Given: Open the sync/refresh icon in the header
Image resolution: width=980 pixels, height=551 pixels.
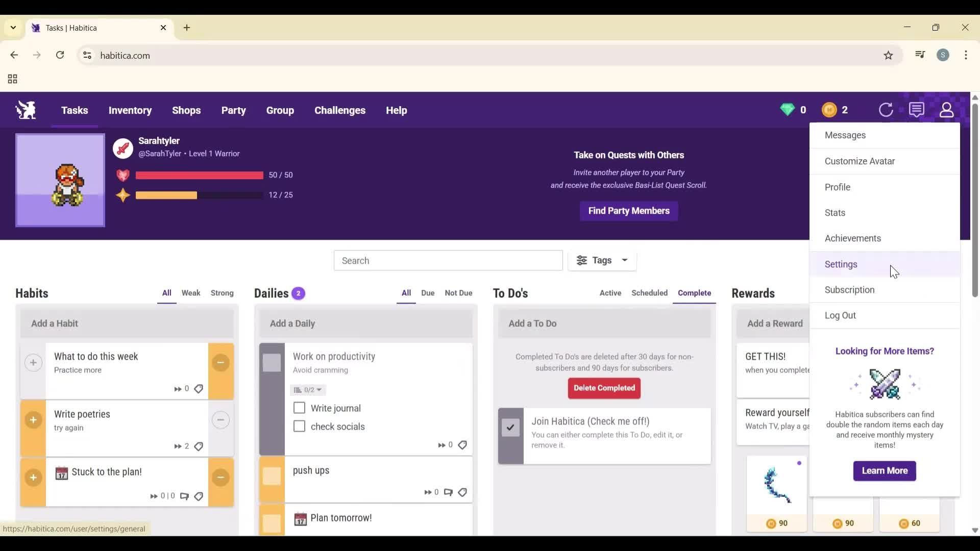Looking at the screenshot, I should (887, 110).
